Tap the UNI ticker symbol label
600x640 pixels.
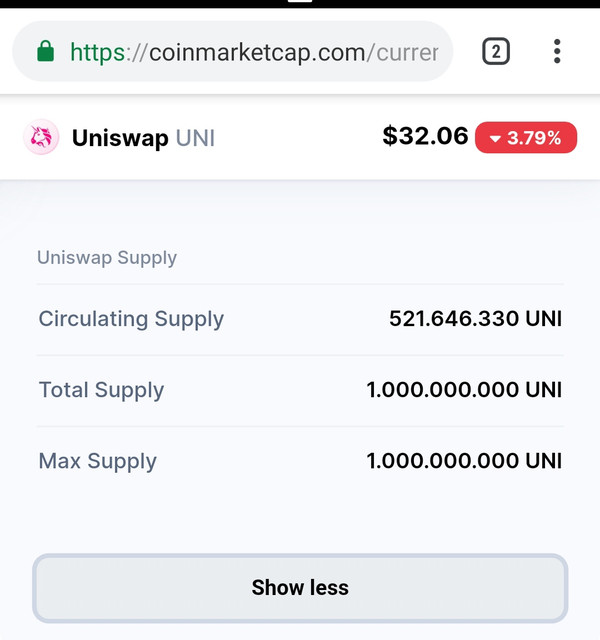(195, 138)
